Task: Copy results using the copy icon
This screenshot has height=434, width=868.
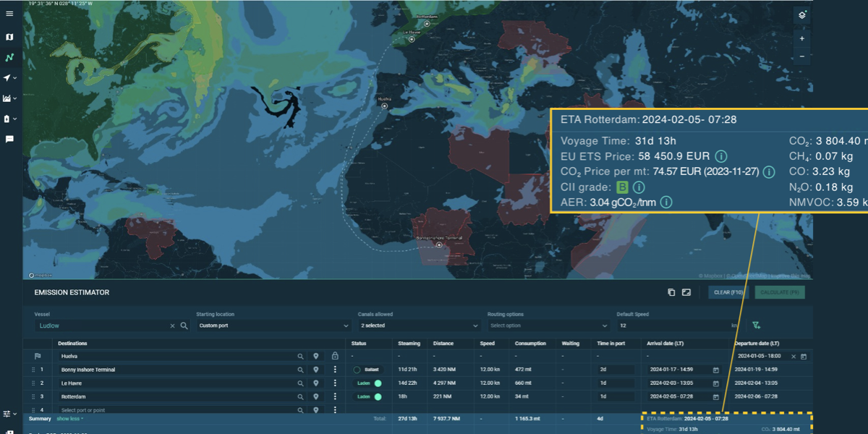Action: pyautogui.click(x=671, y=292)
